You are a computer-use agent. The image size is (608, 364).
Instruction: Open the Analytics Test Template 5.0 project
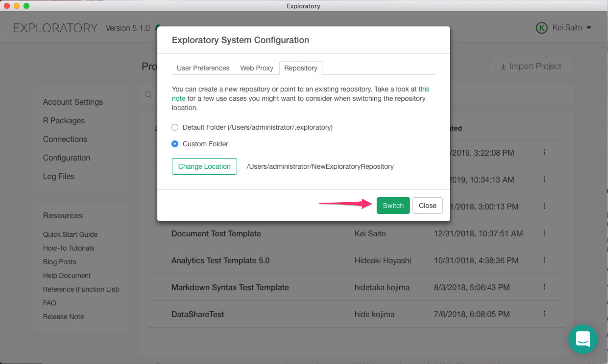(x=220, y=261)
